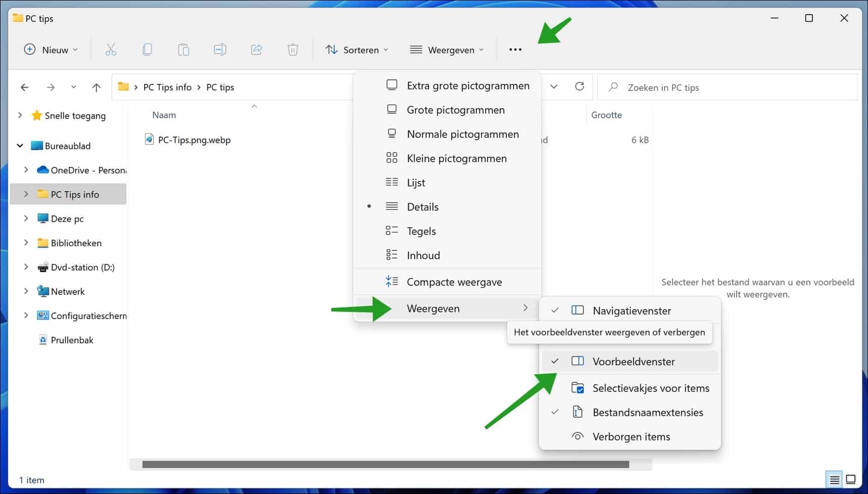Screen dimensions: 868x494
Task: Click the Share icon in the toolbar
Action: [x=256, y=49]
